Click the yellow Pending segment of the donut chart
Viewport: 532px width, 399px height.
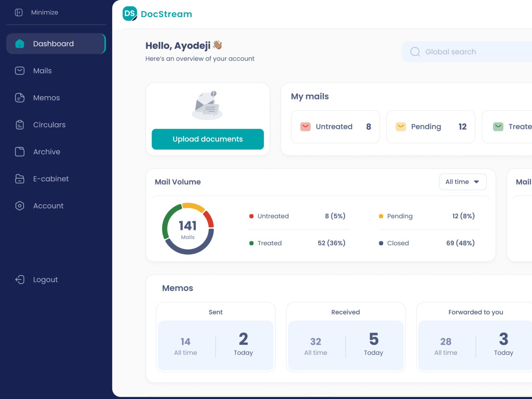(193, 205)
